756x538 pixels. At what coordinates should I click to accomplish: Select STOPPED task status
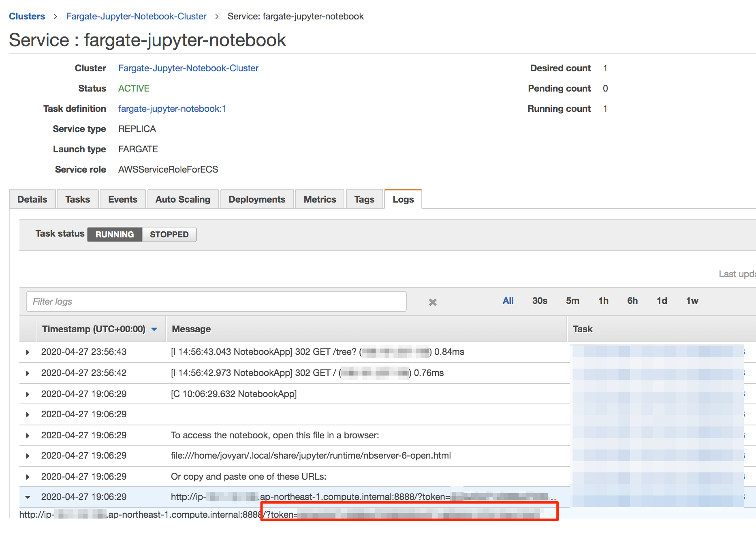tap(169, 235)
